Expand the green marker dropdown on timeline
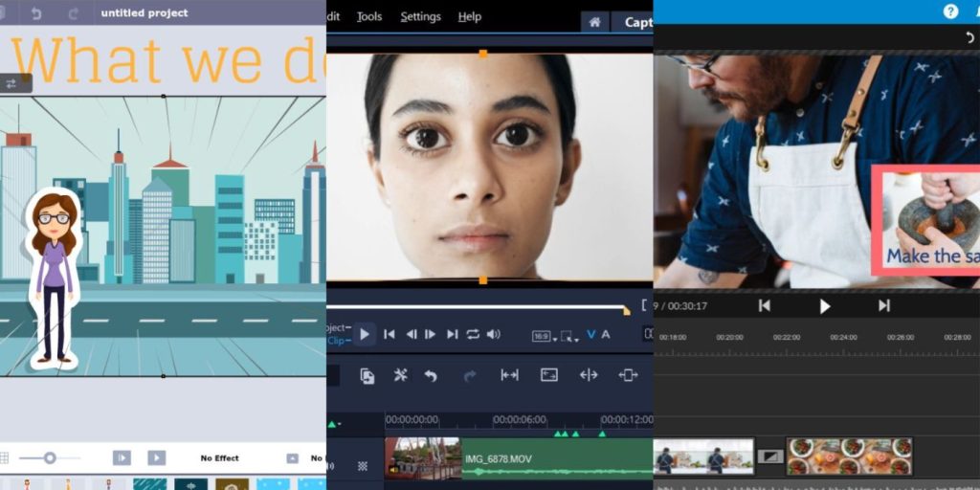980x490 pixels. (x=335, y=424)
